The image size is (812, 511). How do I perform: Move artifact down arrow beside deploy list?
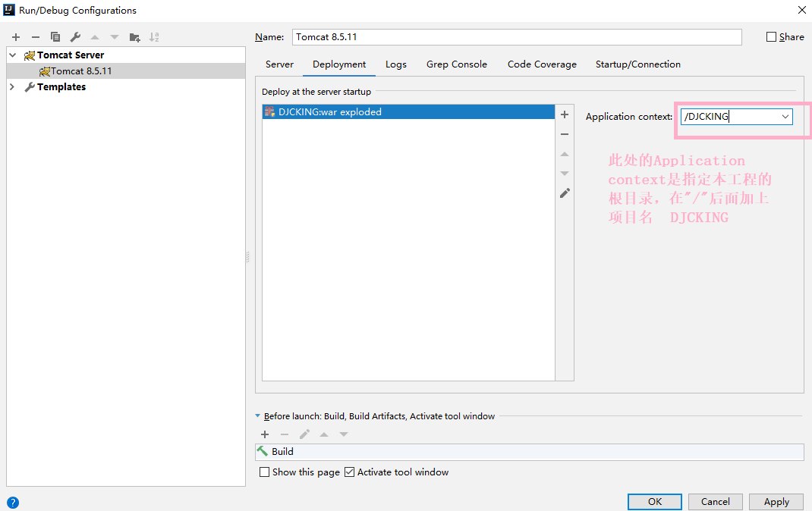click(565, 174)
